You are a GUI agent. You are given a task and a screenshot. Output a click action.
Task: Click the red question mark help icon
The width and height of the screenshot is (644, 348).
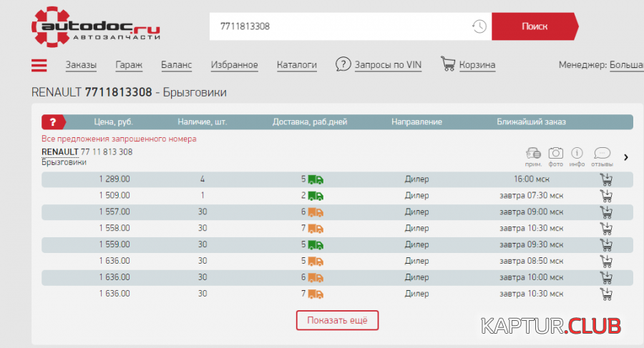[52, 122]
